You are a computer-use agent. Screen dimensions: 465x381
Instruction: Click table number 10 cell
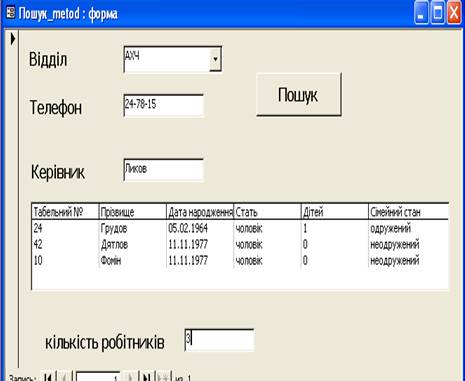[x=38, y=260]
